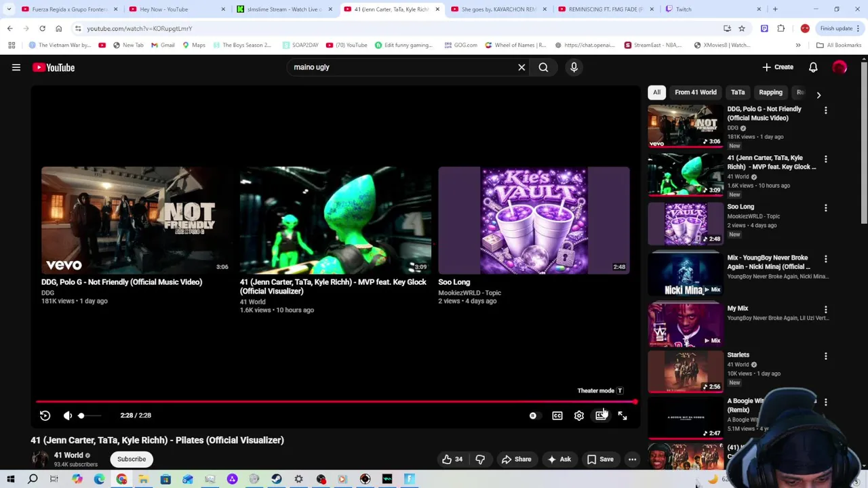Open the Twitch extension icon
This screenshot has height=488, width=868.
click(x=764, y=28)
